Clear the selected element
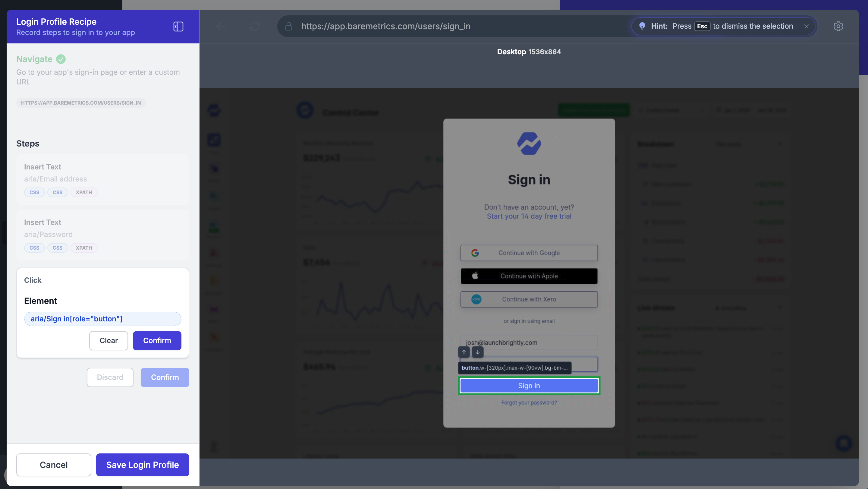 [x=108, y=340]
